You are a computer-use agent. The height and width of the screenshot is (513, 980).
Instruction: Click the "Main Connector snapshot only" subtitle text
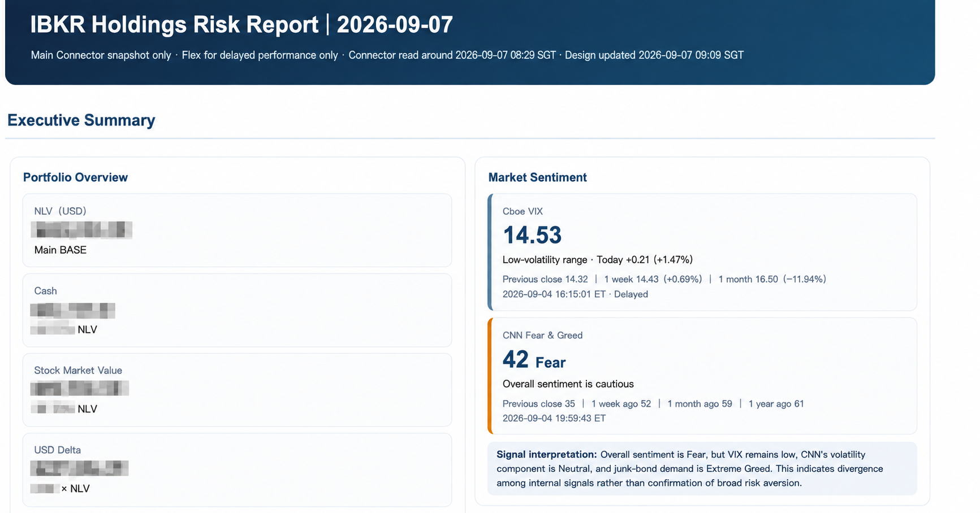[x=101, y=55]
